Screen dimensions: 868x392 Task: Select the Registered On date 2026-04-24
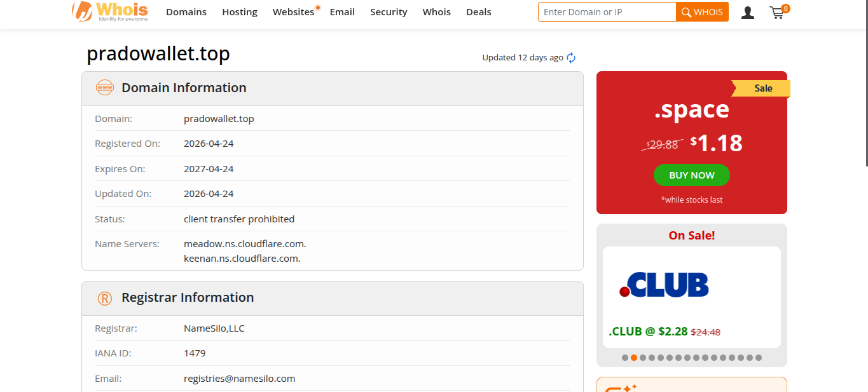(209, 144)
